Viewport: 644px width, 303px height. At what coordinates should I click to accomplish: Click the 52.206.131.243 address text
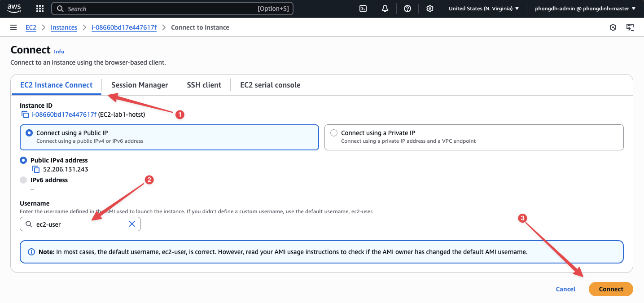(66, 169)
